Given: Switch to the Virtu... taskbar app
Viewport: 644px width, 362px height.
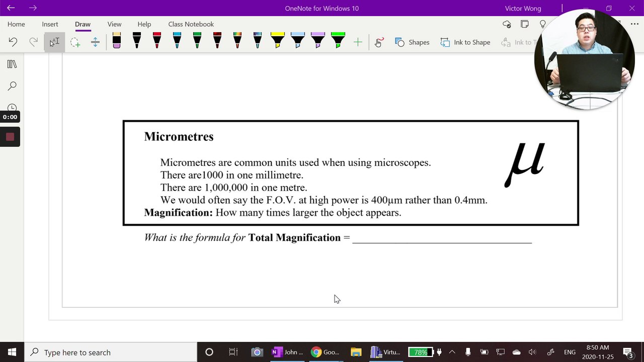Looking at the screenshot, I should tap(385, 352).
